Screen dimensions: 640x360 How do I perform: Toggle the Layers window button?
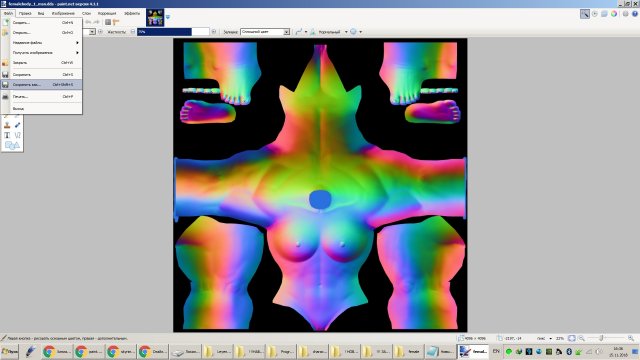click(604, 14)
